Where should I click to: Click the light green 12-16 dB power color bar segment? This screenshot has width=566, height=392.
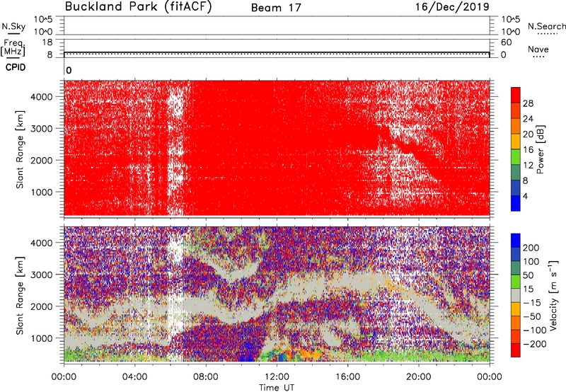516,157
